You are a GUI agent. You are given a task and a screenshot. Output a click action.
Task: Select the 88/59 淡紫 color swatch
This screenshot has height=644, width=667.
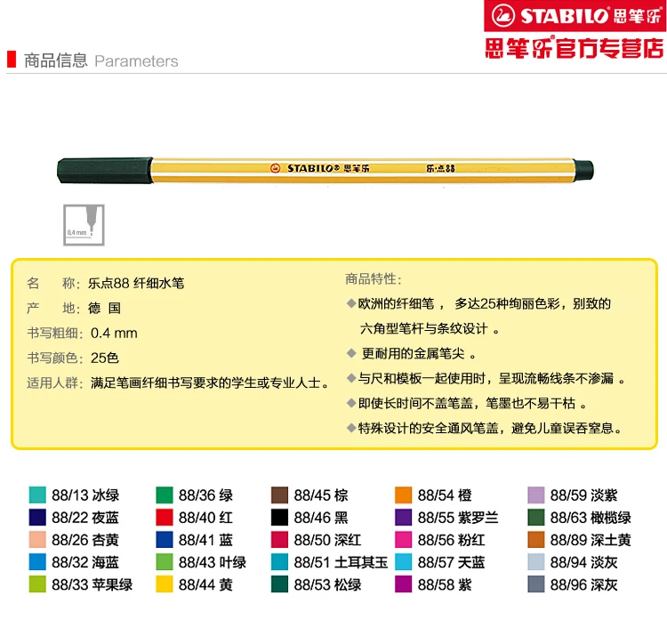coord(536,495)
